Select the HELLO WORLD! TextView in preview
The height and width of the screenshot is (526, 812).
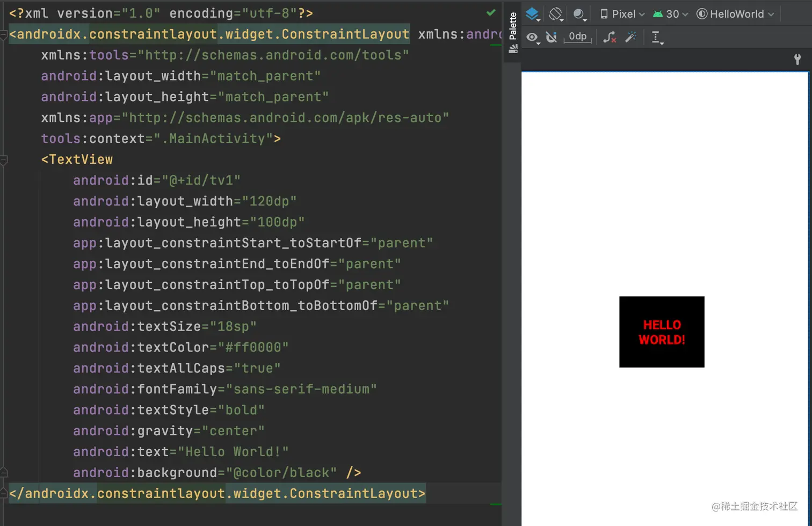(662, 332)
